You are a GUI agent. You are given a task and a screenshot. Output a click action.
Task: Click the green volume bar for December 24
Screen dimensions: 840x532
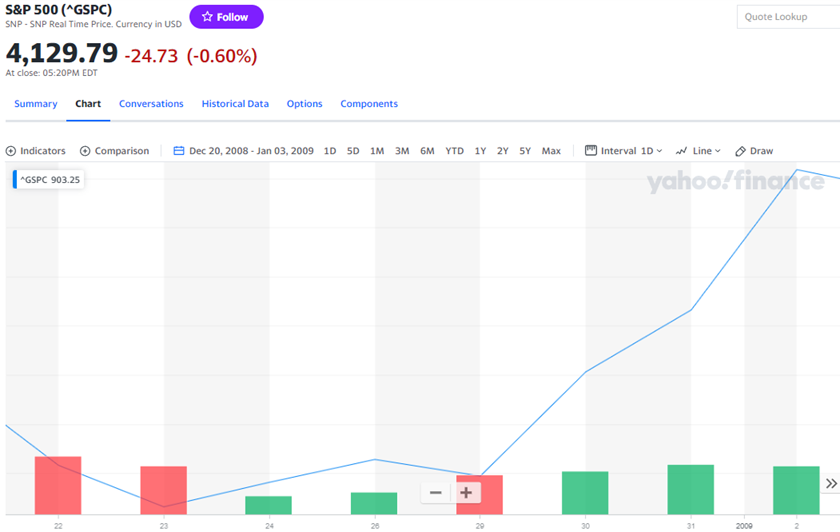[268, 505]
